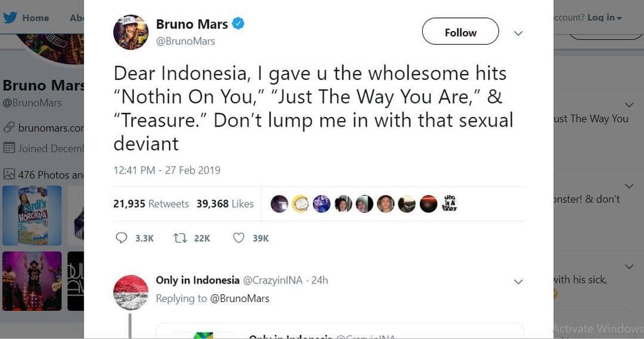Open the Cardi's Horchata photo thumbnail
Screen dimensions: 644x339
[32, 215]
